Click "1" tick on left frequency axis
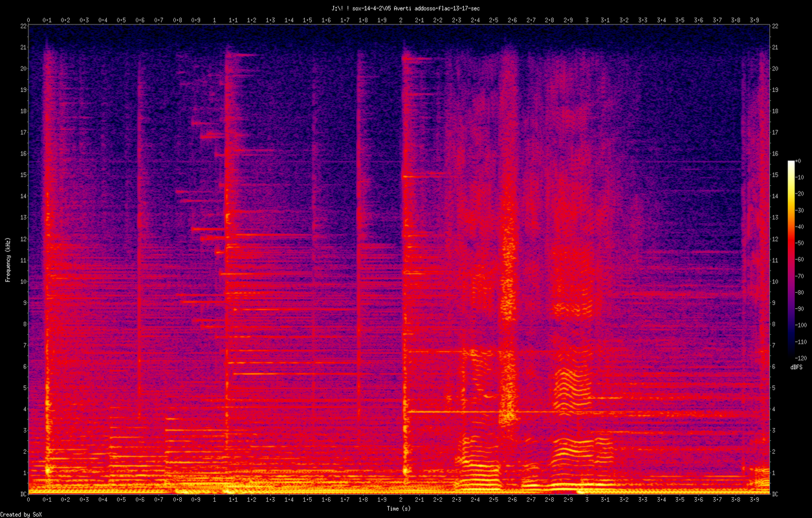 25,473
